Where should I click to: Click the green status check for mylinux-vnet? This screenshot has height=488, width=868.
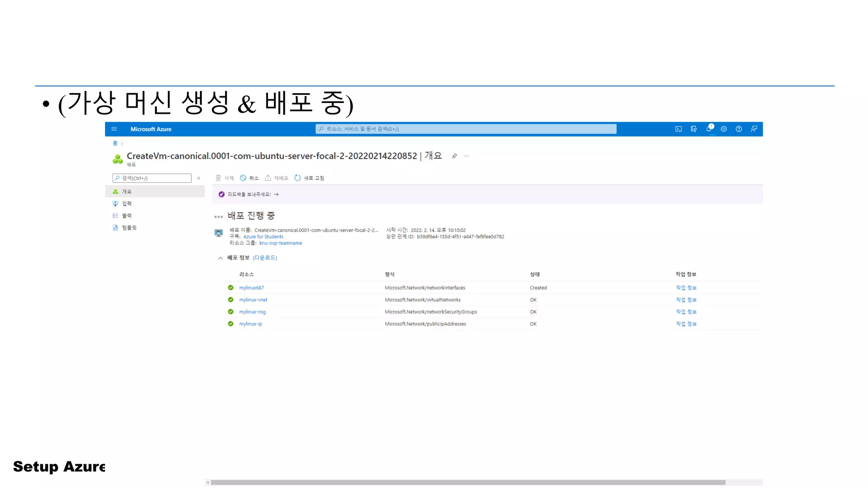[231, 300]
